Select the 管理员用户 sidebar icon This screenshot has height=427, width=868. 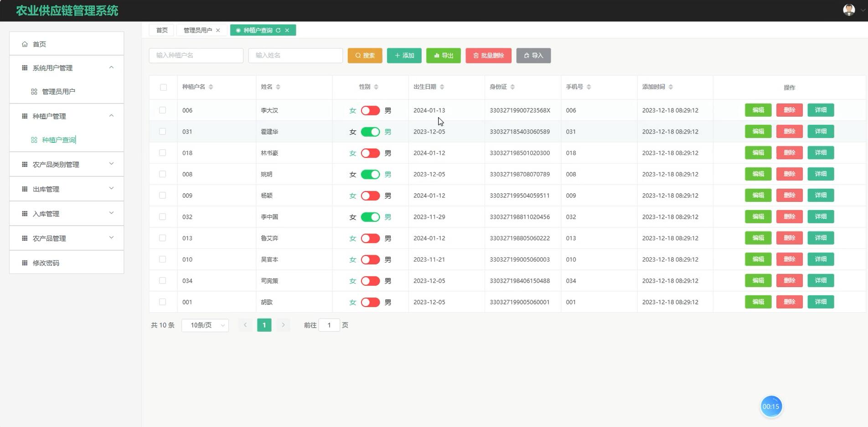coord(34,91)
